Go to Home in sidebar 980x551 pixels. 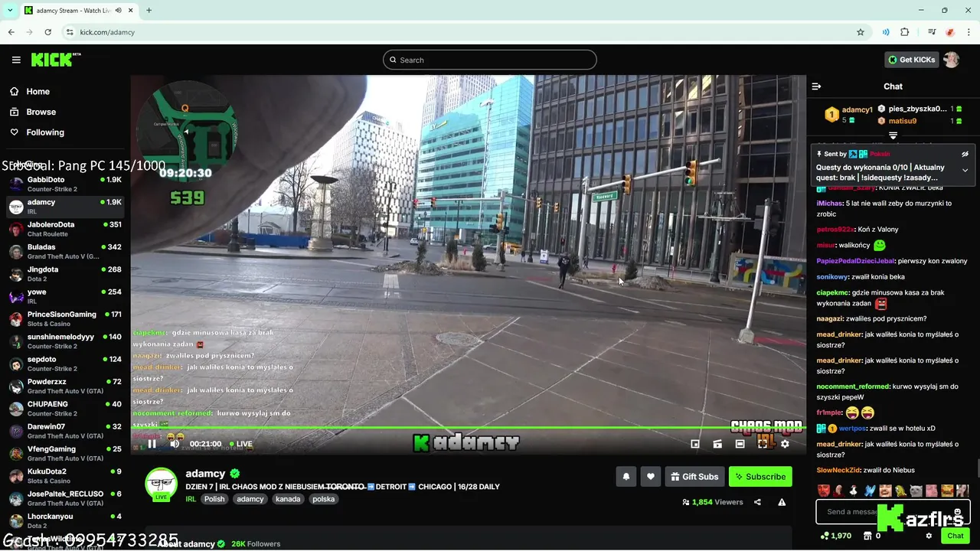(37, 91)
